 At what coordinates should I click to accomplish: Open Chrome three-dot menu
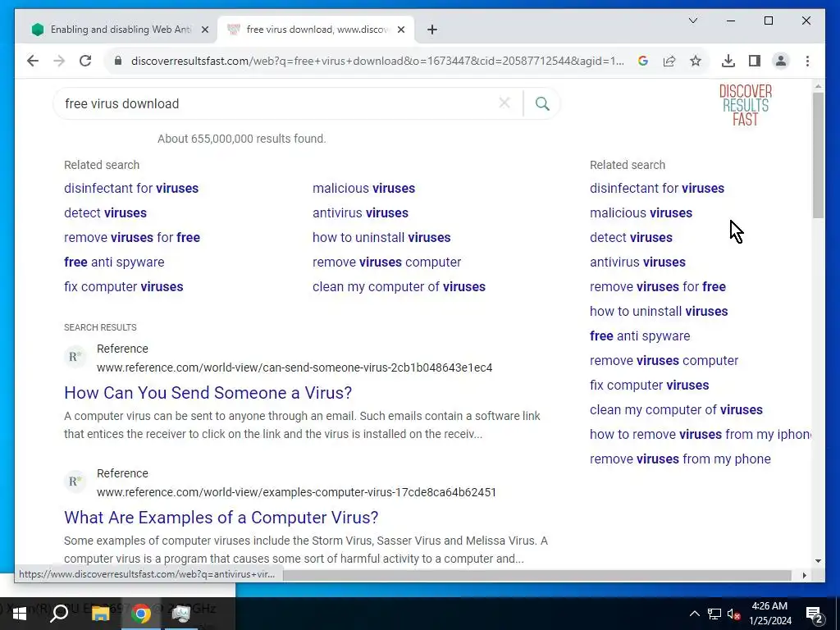(x=807, y=61)
